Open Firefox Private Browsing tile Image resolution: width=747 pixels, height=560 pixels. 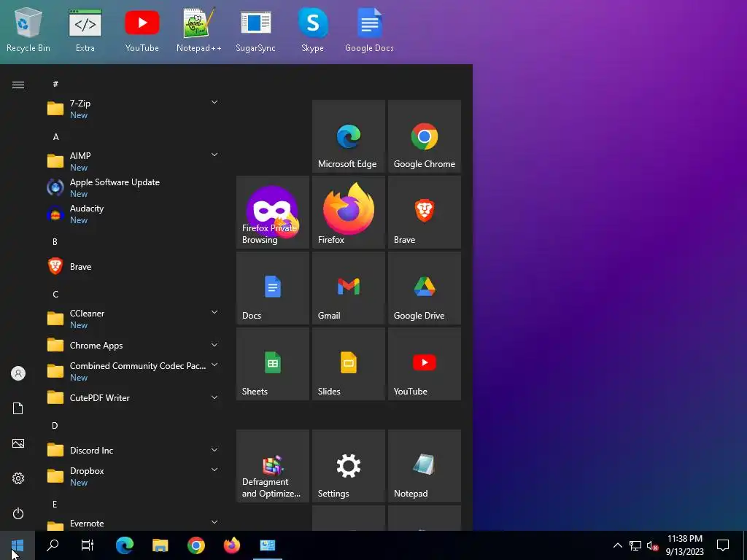pyautogui.click(x=273, y=212)
